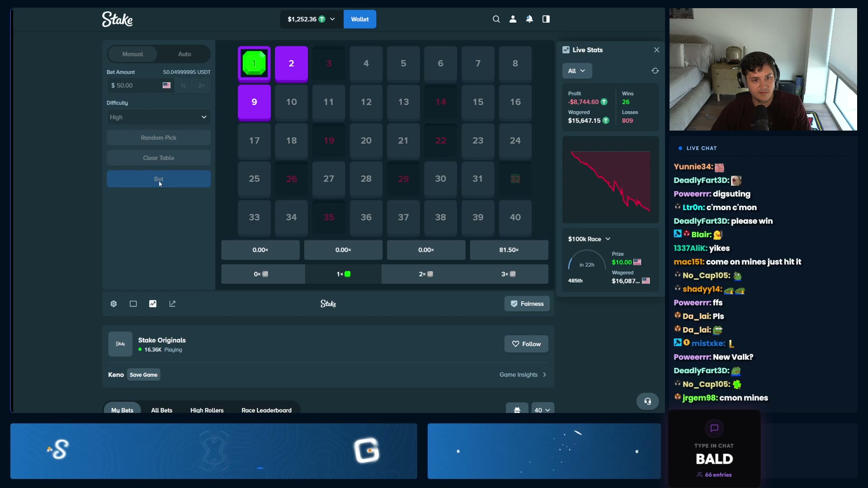This screenshot has width=868, height=488.
Task: Click the 2× hits indicator
Action: coord(426,274)
